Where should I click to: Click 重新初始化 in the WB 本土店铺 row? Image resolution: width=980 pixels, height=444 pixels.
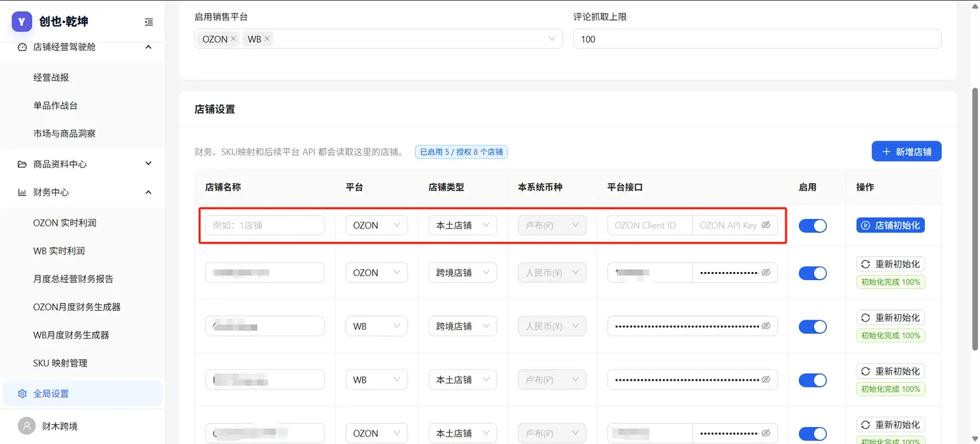890,371
